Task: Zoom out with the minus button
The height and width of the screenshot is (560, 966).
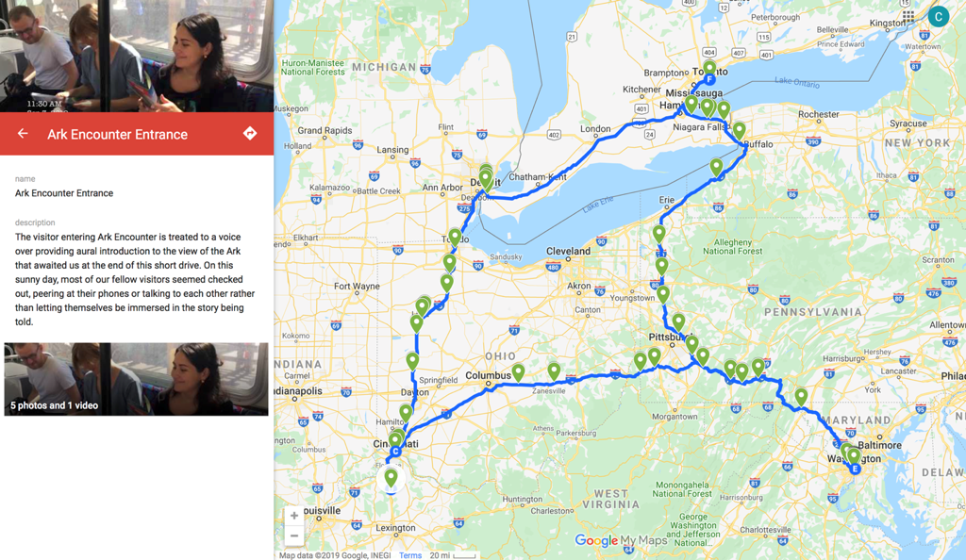Action: pos(294,535)
